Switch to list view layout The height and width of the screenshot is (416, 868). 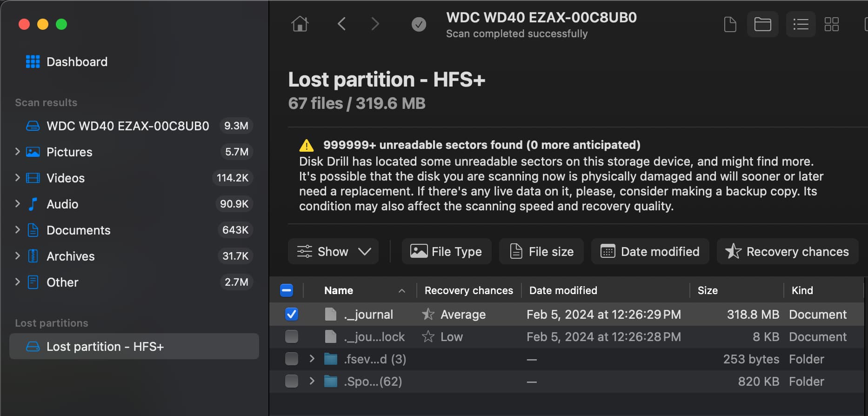click(801, 24)
